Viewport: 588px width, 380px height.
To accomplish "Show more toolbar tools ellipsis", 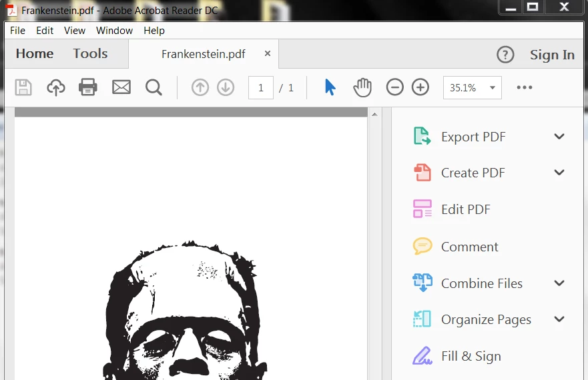I will point(524,87).
